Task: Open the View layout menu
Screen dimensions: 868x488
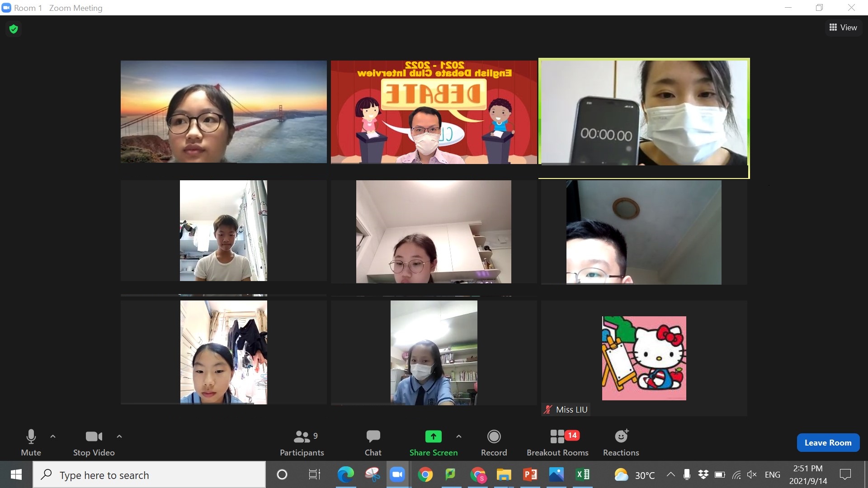Action: click(x=843, y=28)
